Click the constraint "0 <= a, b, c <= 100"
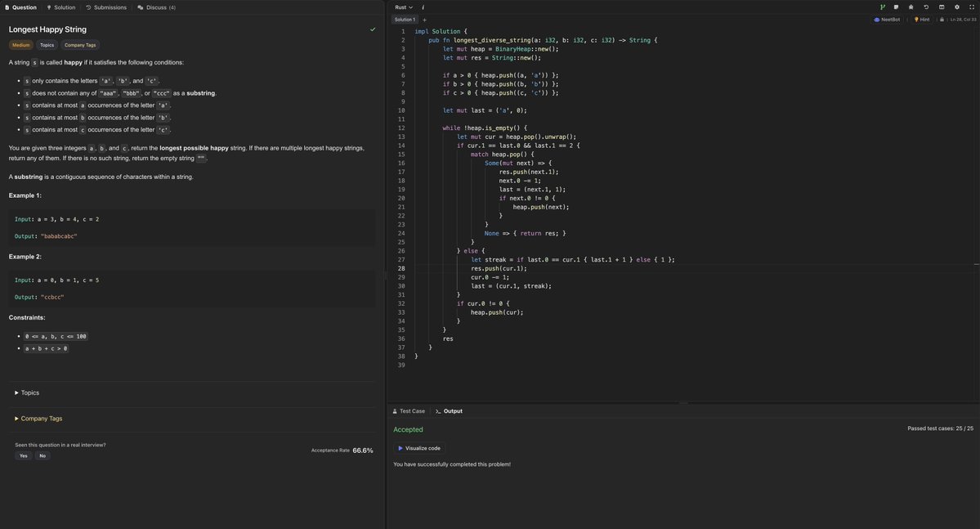 click(x=56, y=336)
